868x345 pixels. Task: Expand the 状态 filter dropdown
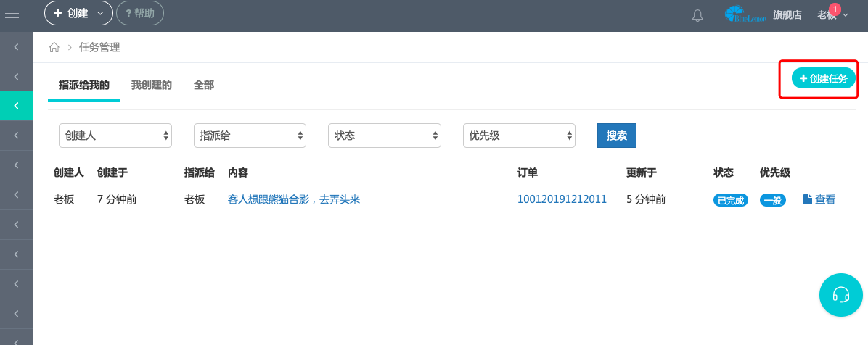tap(385, 136)
